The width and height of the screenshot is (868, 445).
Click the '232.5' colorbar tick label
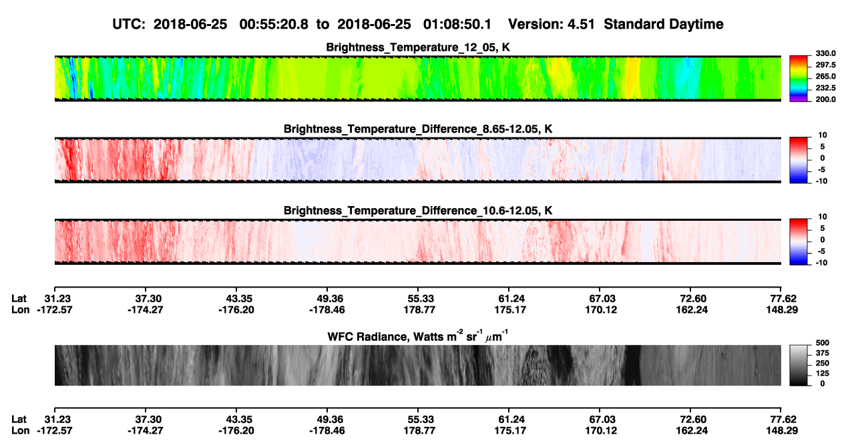pos(827,87)
